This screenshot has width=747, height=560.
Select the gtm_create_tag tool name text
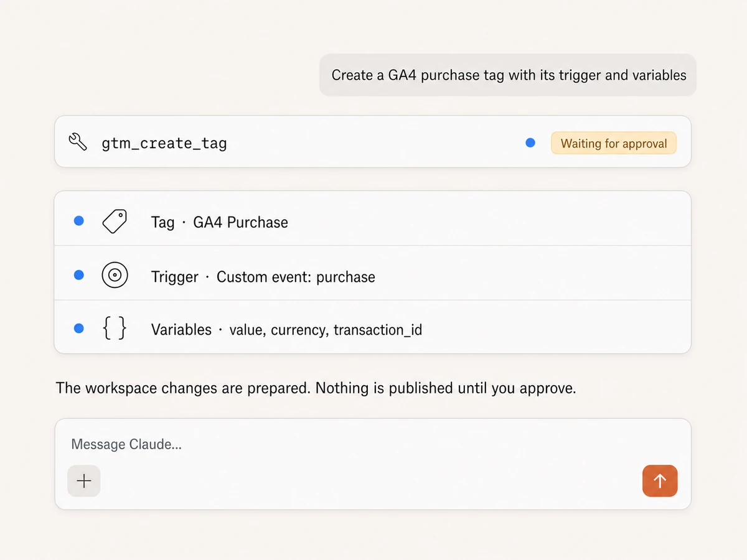164,144
